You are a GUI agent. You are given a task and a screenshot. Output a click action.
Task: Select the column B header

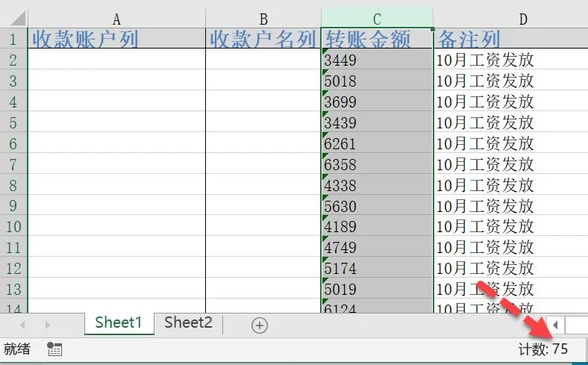pyautogui.click(x=263, y=19)
